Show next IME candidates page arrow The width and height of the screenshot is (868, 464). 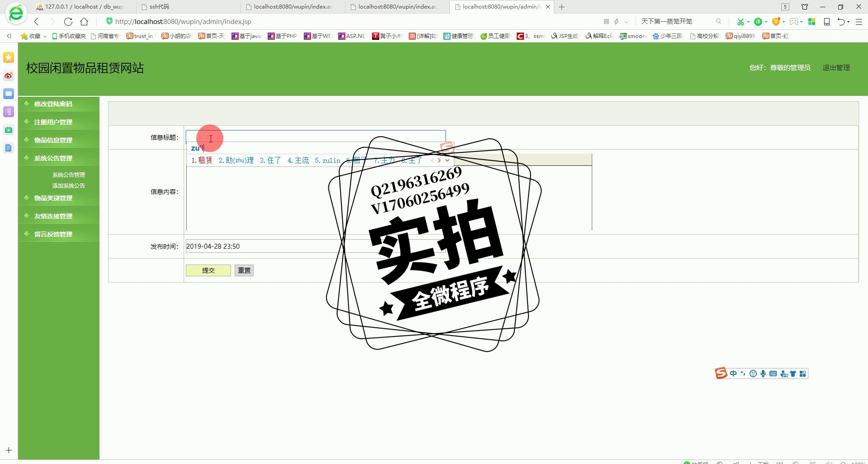tap(439, 160)
